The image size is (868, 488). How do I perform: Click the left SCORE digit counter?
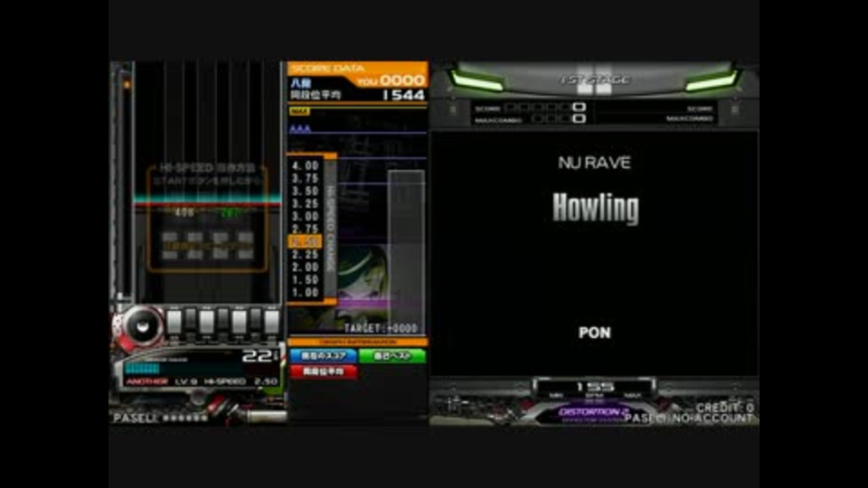pos(545,108)
